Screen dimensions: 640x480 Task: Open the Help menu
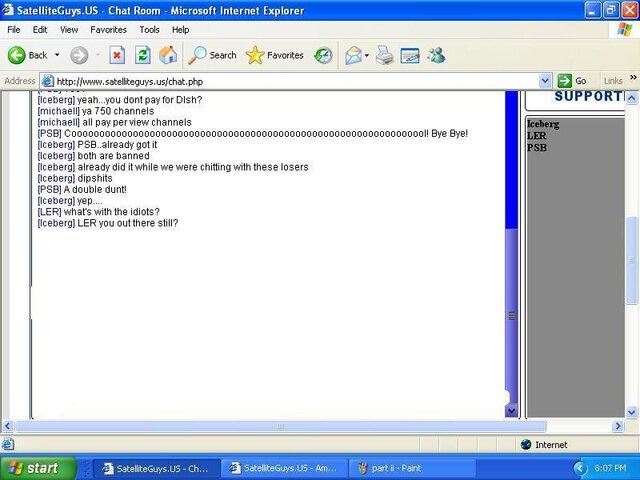180,30
